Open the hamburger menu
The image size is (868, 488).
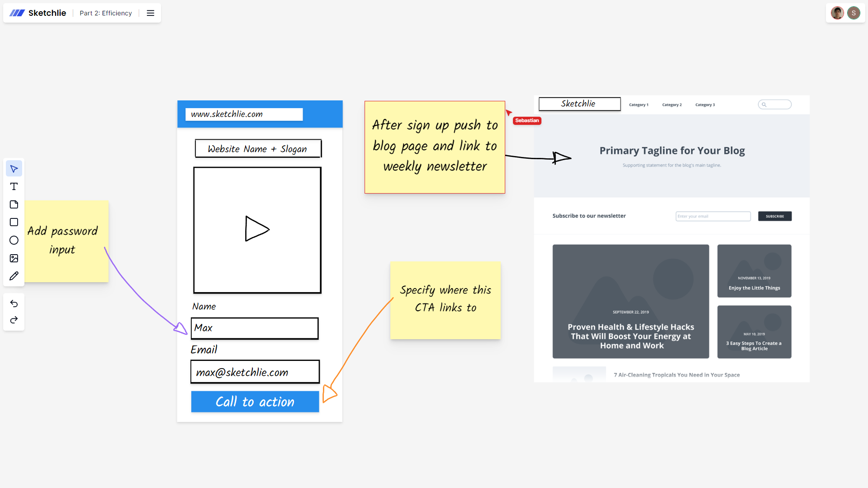click(151, 13)
